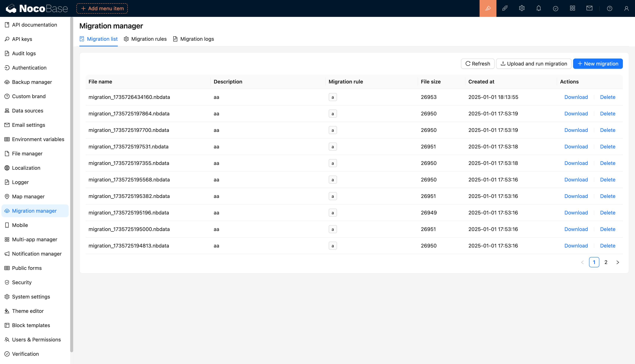Download migration_1735726434160.nbdata file

(576, 97)
